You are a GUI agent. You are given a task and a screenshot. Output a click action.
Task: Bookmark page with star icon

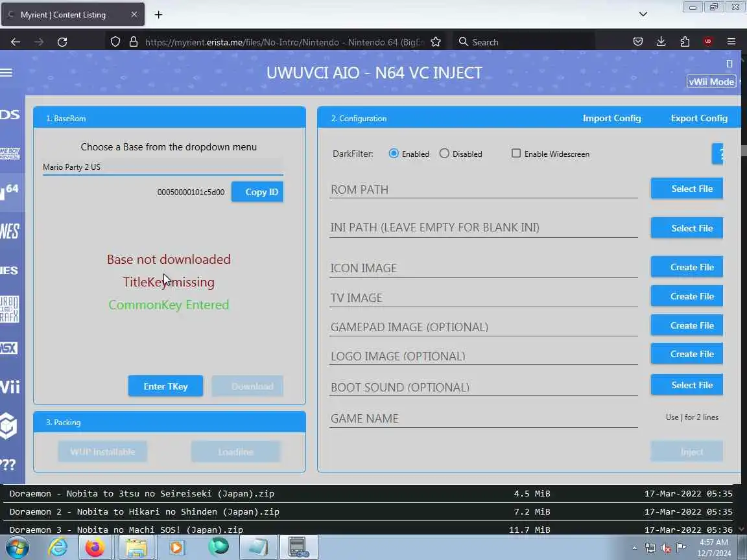pyautogui.click(x=436, y=42)
